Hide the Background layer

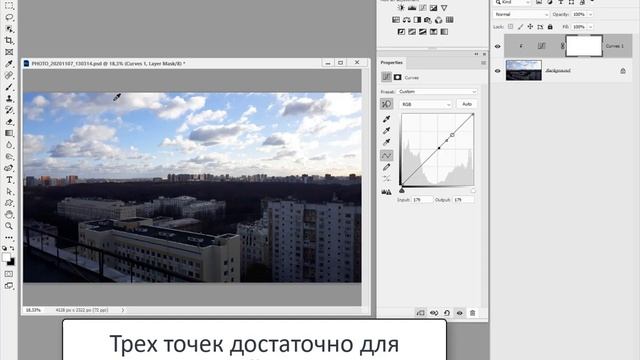498,71
